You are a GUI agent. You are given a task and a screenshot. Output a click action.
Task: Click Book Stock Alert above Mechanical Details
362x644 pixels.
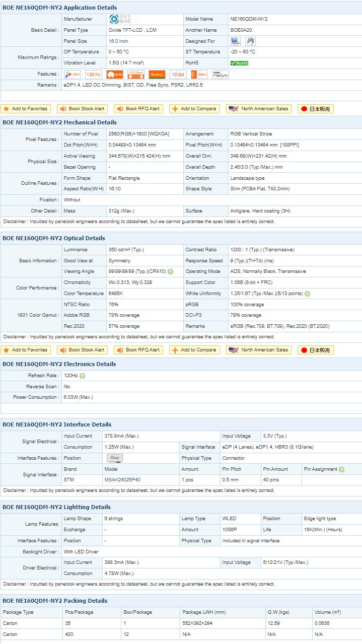click(x=83, y=109)
